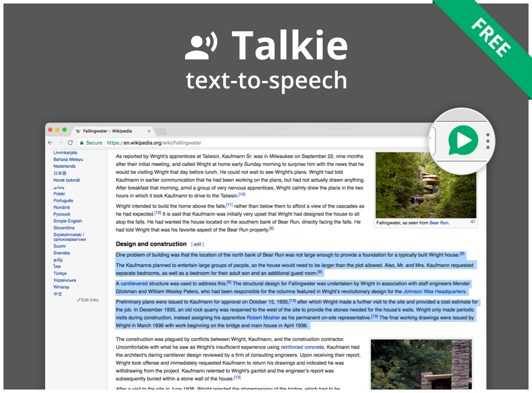The height and width of the screenshot is (393, 532).
Task: Open citation [11] after the falls
Action: [x=230, y=205]
